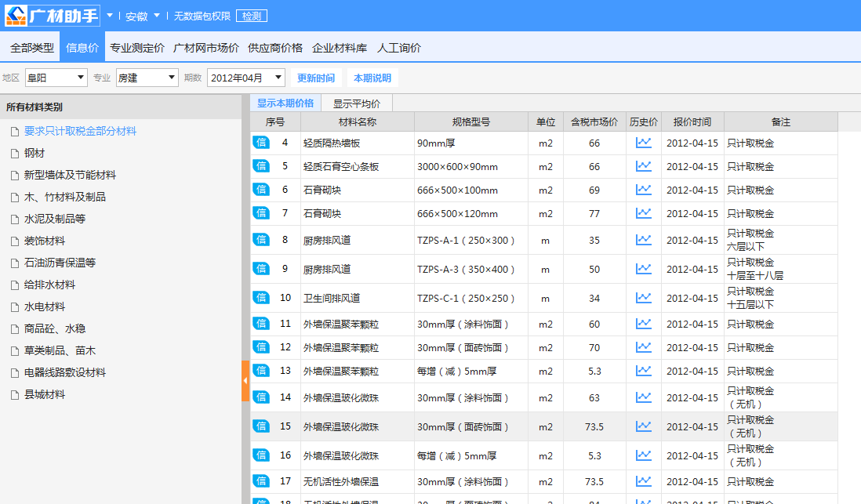Collapse the left category panel with orange arrow
Image resolution: width=861 pixels, height=504 pixels.
[x=245, y=380]
